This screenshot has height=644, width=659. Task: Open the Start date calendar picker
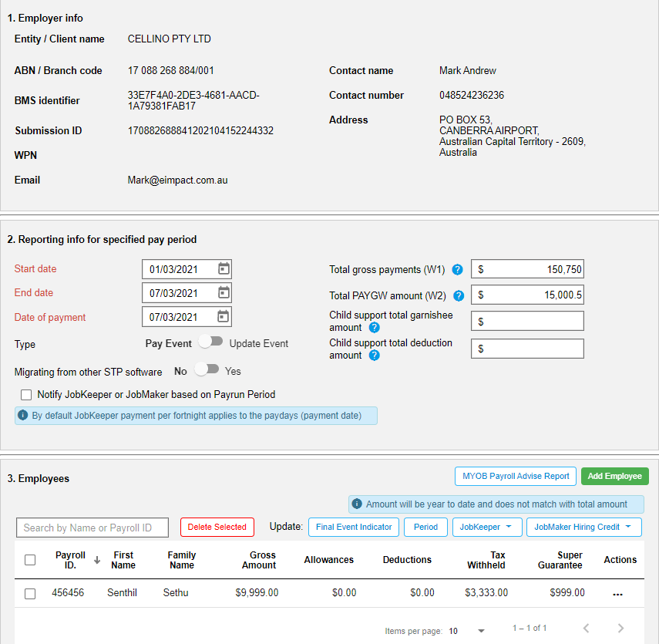(x=224, y=268)
